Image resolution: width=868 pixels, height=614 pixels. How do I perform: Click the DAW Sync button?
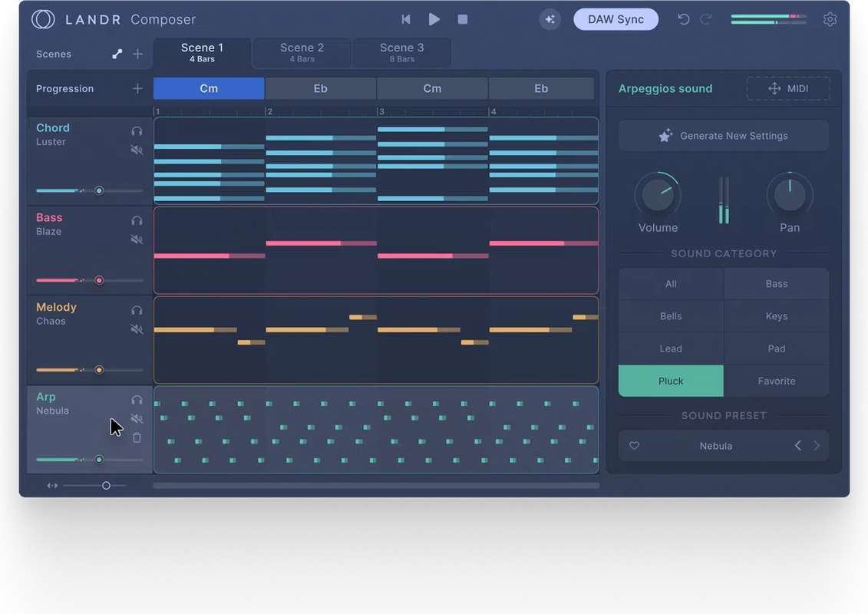(x=616, y=19)
